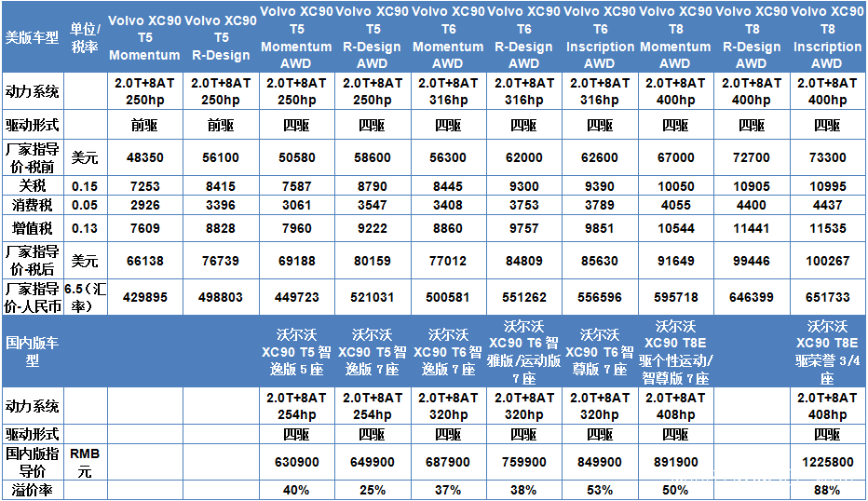Select the after-tax price 84809
Viewport: 868px width, 501px height.
click(x=523, y=261)
